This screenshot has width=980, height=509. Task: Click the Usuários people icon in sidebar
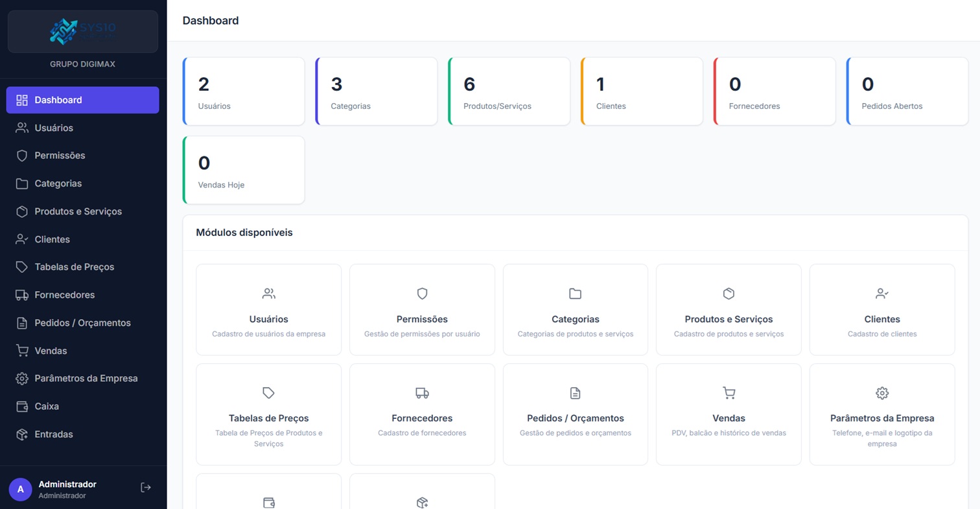22,128
